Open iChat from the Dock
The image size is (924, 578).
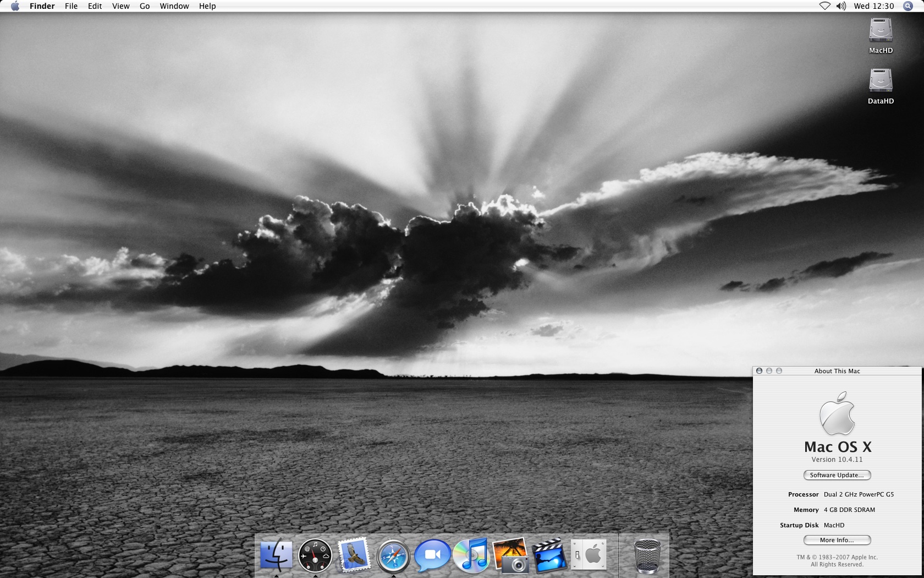click(x=432, y=555)
